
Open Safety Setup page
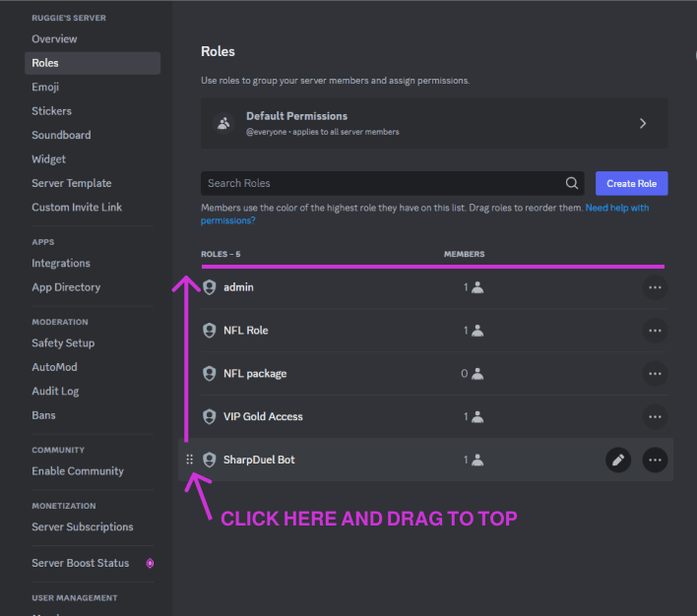pos(63,343)
